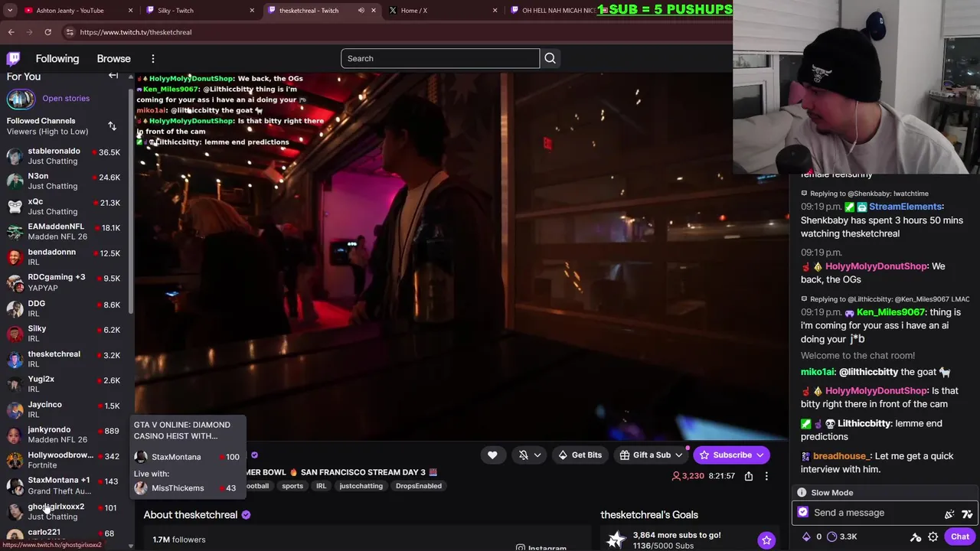The width and height of the screenshot is (980, 551).
Task: Open the xQc channel in sidebar
Action: pos(65,206)
